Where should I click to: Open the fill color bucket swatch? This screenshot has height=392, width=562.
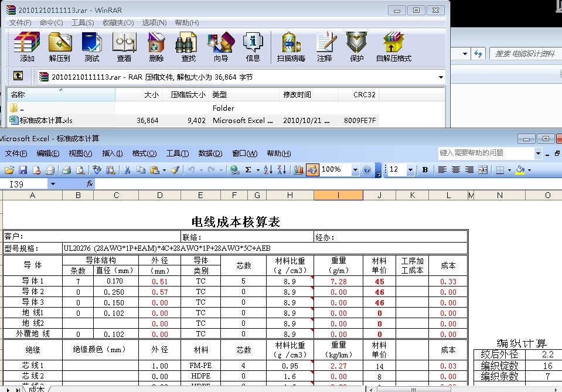tap(519, 170)
